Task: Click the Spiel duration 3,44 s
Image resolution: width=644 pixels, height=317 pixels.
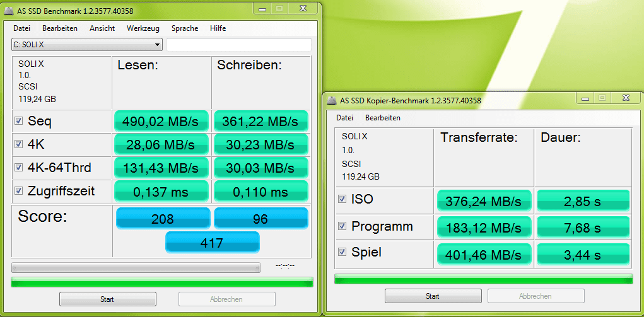Action: click(583, 254)
